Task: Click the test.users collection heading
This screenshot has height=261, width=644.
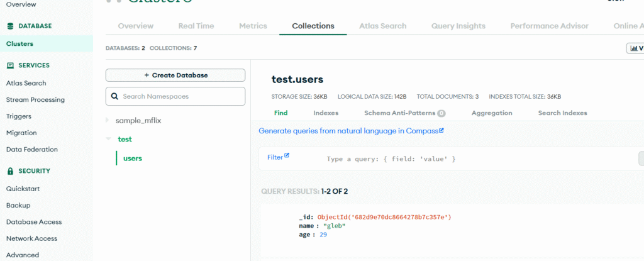Action: pyautogui.click(x=297, y=79)
